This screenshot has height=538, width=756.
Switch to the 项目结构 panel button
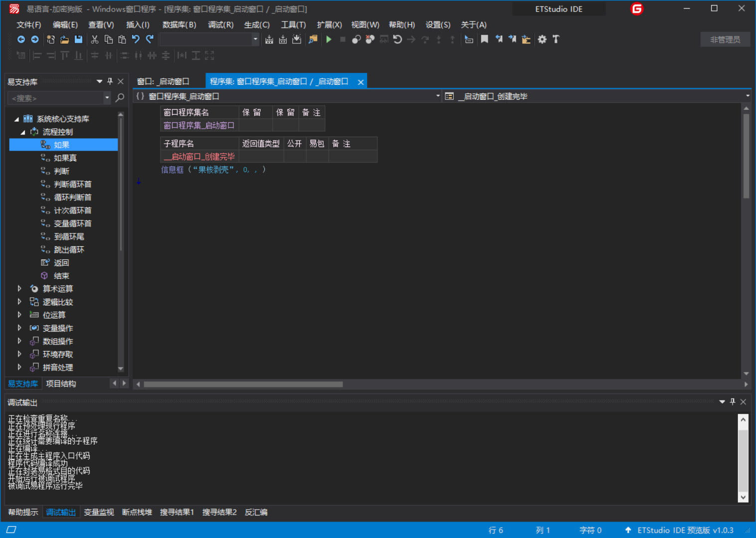pyautogui.click(x=61, y=383)
